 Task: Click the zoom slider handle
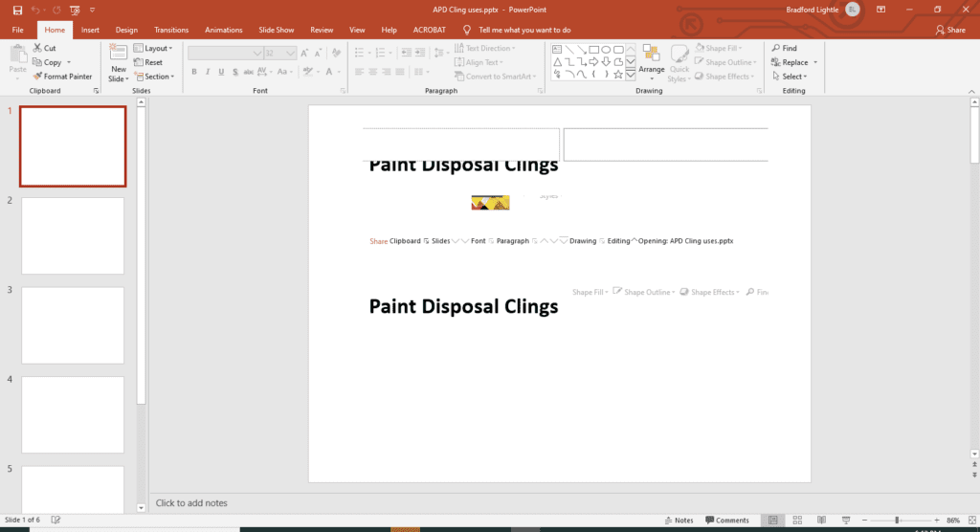[x=897, y=521]
